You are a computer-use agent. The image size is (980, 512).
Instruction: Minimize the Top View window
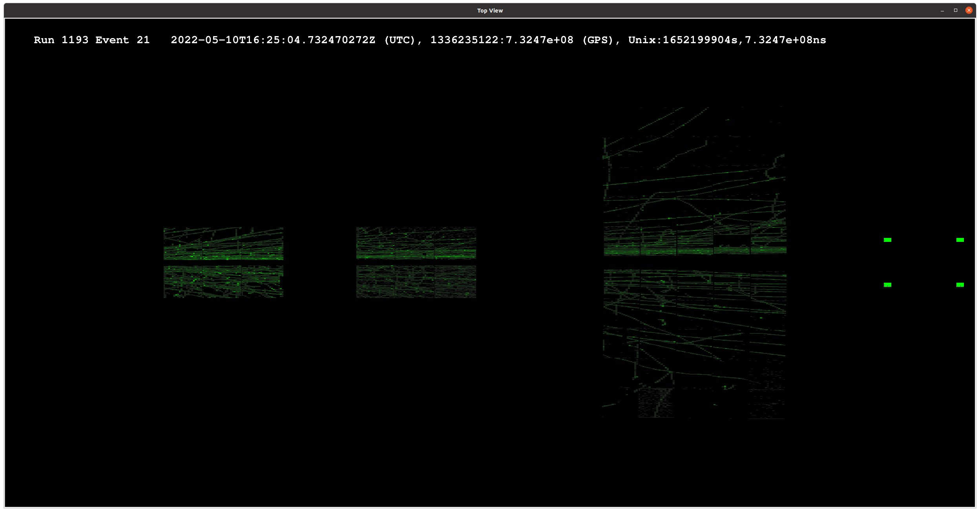click(x=942, y=10)
